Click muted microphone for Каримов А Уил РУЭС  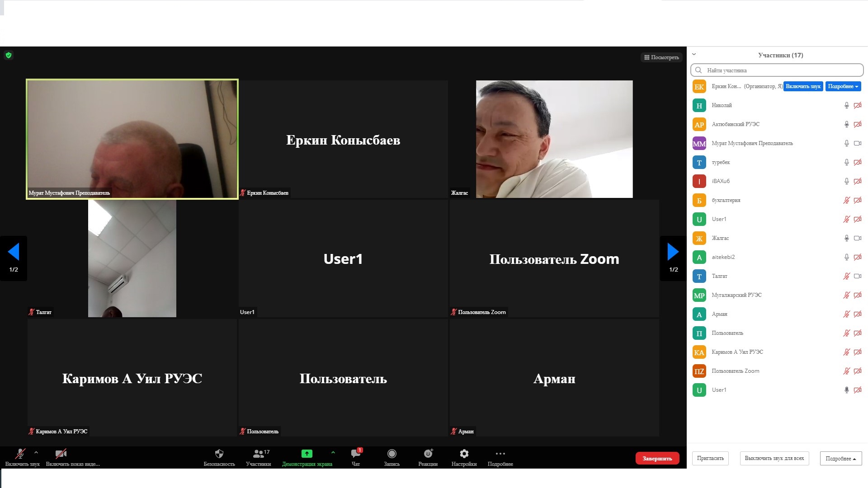click(x=847, y=352)
